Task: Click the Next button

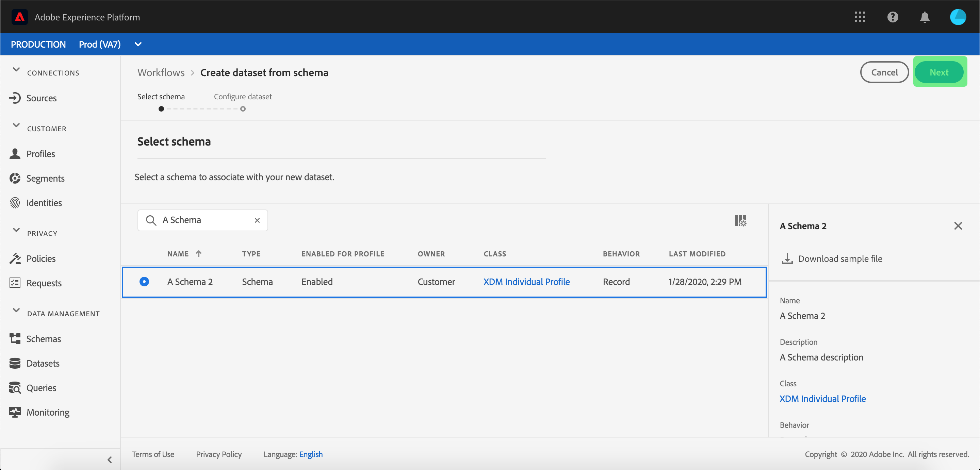Action: (x=939, y=72)
